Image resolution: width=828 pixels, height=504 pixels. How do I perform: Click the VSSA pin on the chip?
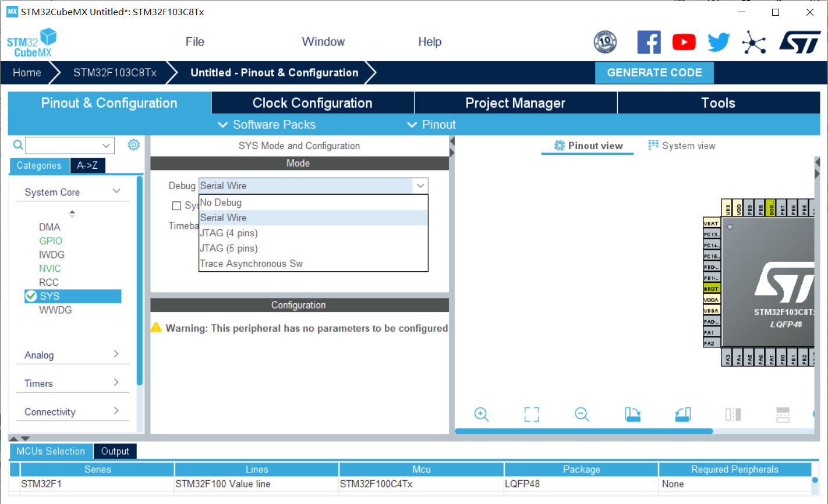pos(712,300)
